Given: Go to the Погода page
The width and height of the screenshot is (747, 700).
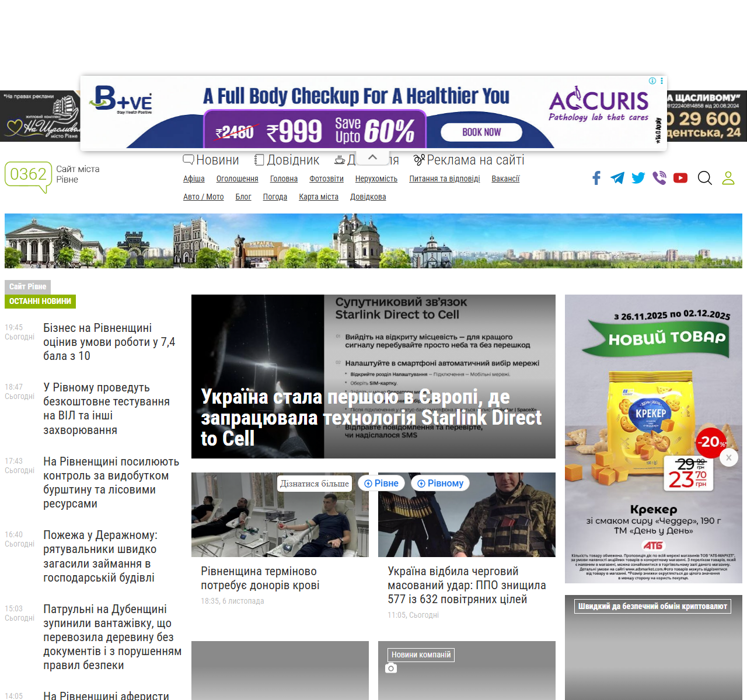Looking at the screenshot, I should [275, 197].
